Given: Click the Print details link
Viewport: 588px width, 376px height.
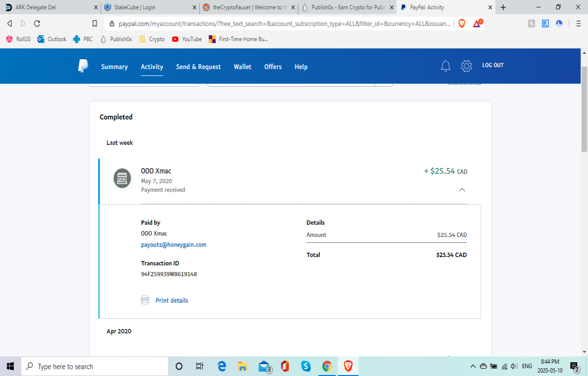Looking at the screenshot, I should click(171, 300).
